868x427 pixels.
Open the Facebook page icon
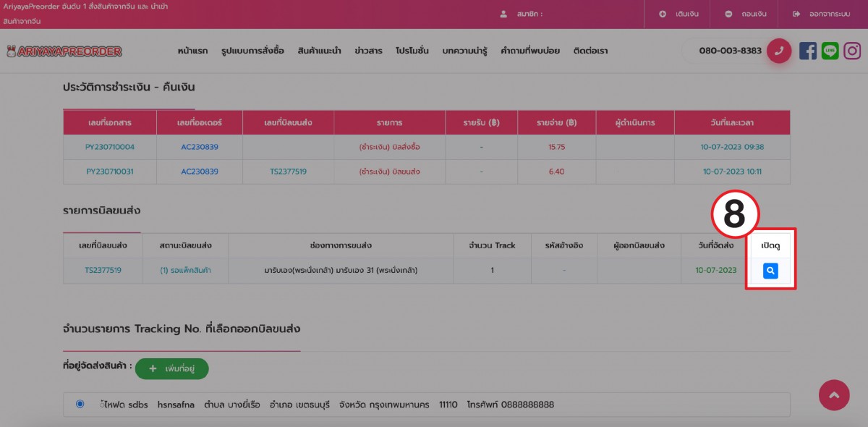[808, 51]
